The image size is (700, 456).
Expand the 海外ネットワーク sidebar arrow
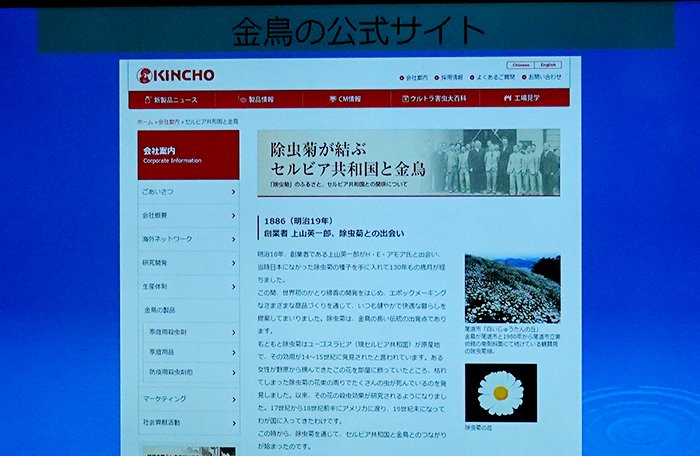coord(233,239)
